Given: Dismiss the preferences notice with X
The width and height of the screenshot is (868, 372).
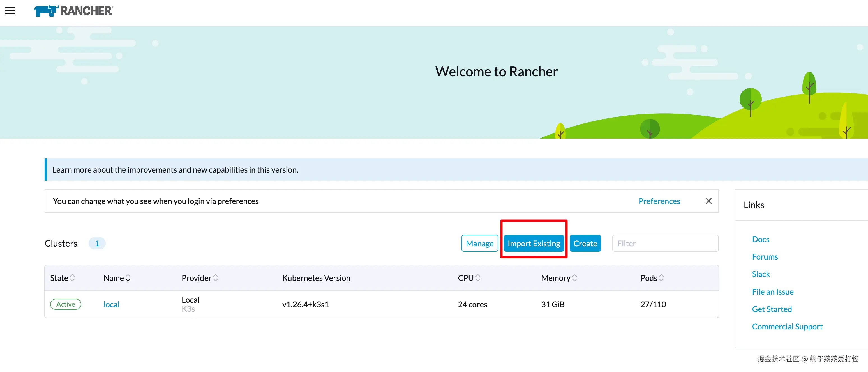Looking at the screenshot, I should point(708,201).
